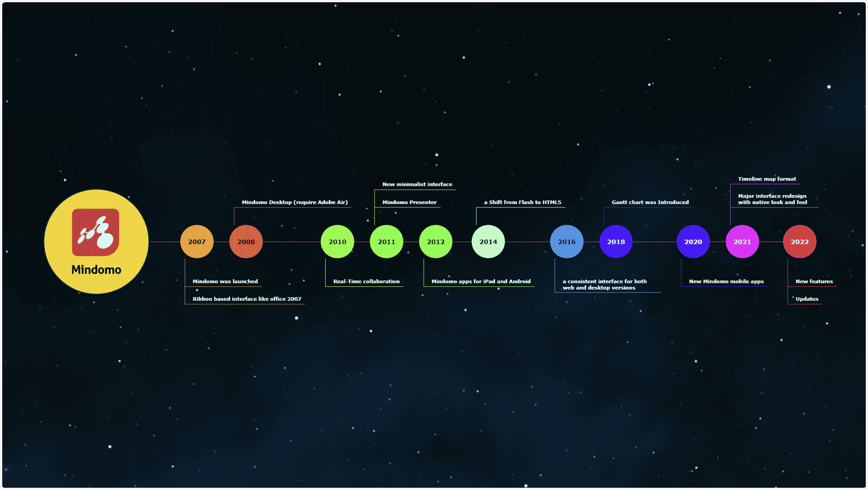
Task: Select the 2018 timeline node
Action: pyautogui.click(x=616, y=242)
